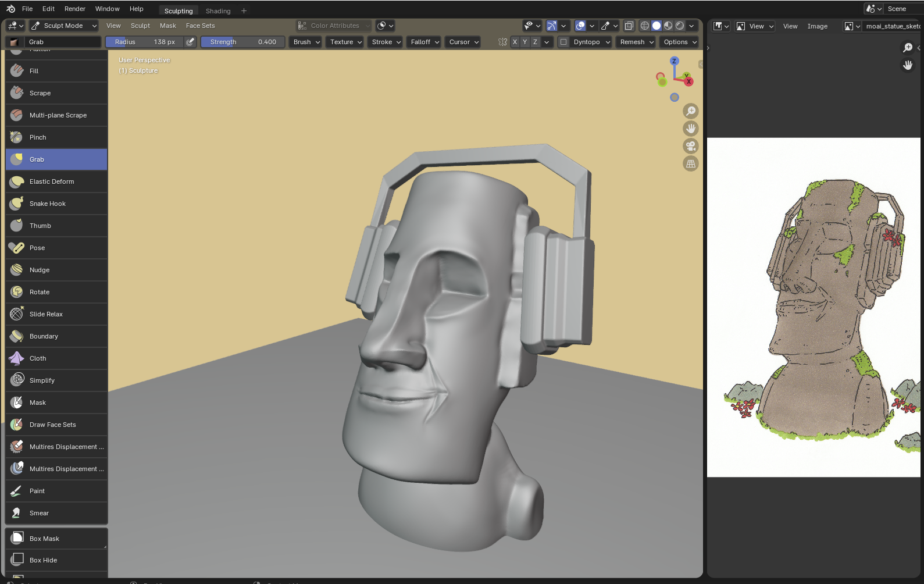Image resolution: width=924 pixels, height=584 pixels.
Task: Switch to the Shading workspace tab
Action: point(218,11)
